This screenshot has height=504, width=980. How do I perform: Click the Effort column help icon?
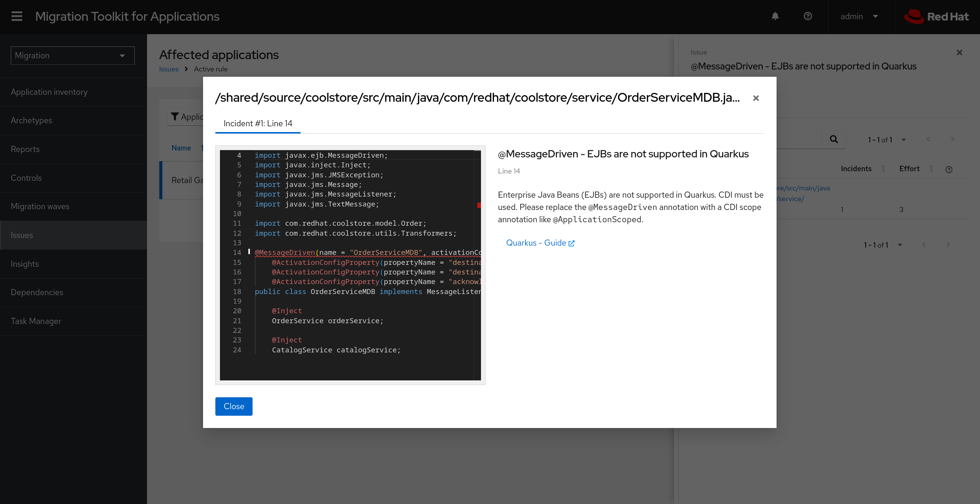pyautogui.click(x=949, y=170)
